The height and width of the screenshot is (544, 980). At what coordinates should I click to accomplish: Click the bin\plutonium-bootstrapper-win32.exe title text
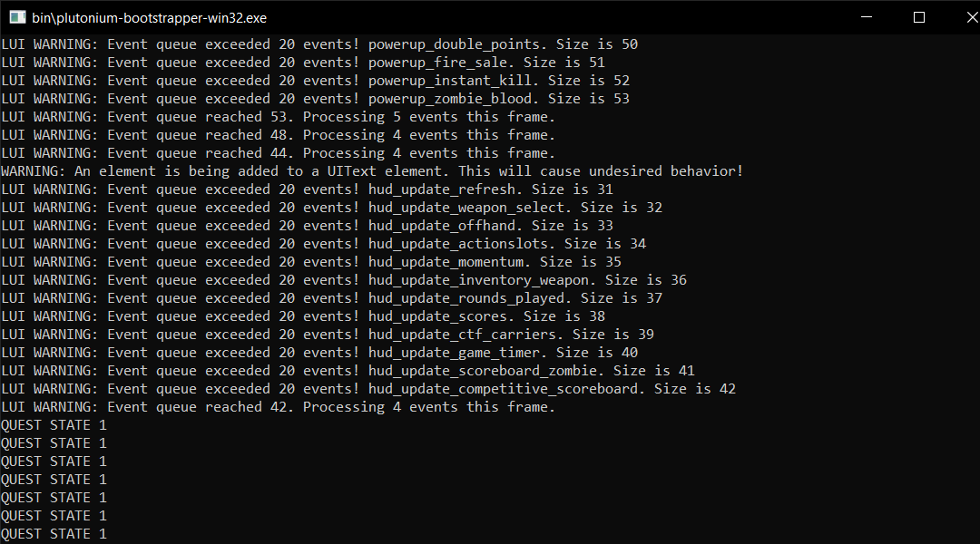[x=150, y=18]
